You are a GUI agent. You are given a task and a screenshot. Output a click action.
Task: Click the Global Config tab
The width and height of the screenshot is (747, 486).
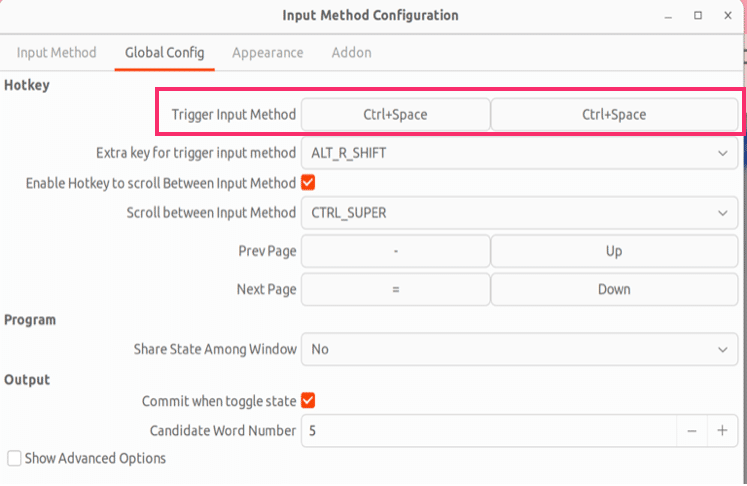[164, 52]
